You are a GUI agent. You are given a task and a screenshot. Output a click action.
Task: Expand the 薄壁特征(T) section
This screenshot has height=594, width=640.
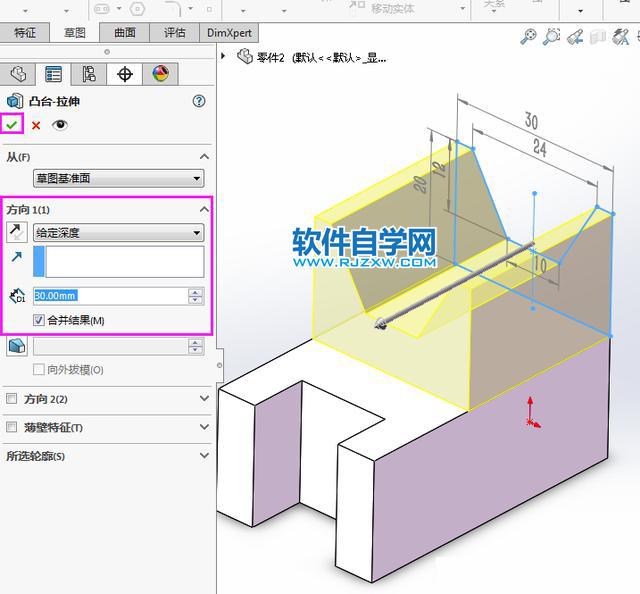coord(204,427)
